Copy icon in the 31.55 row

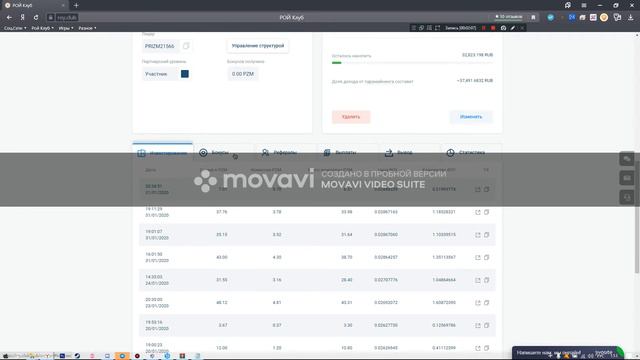click(x=487, y=280)
